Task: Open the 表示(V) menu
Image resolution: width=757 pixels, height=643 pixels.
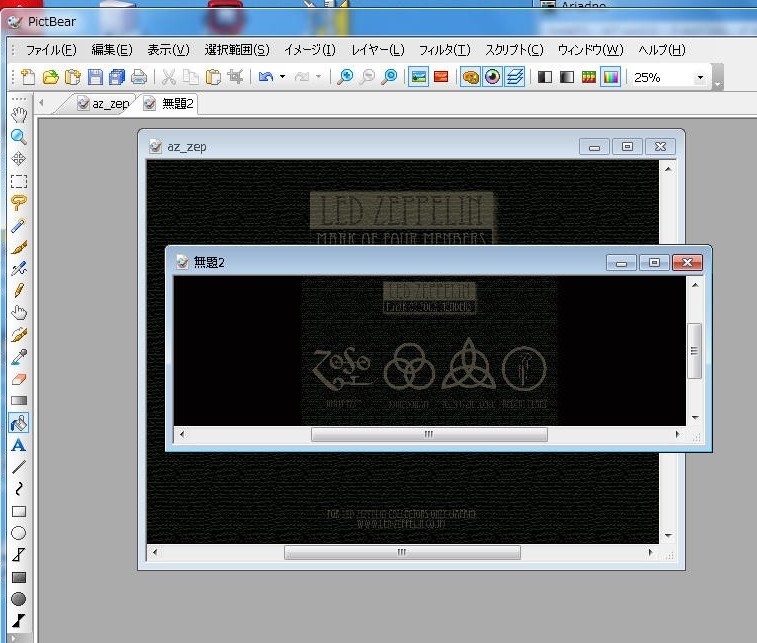Action: point(168,50)
